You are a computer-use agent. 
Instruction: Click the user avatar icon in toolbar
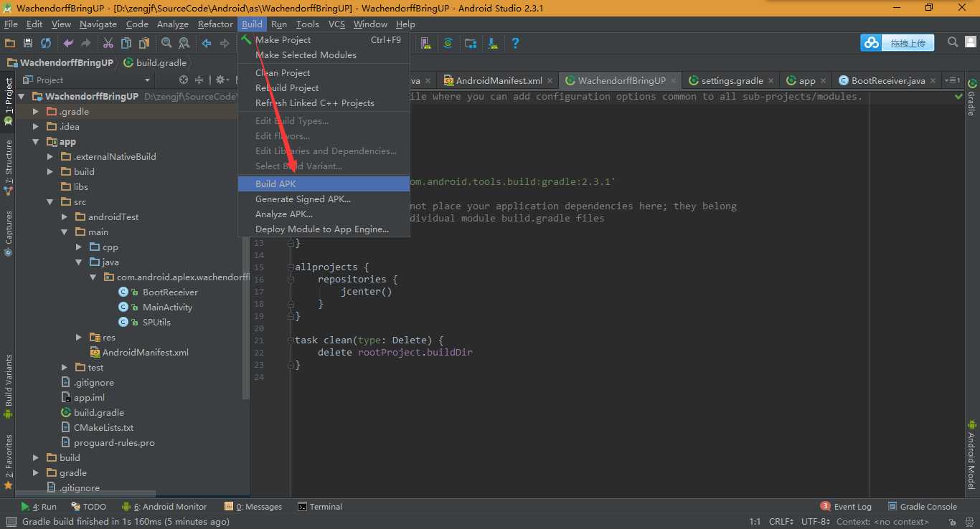(970, 42)
